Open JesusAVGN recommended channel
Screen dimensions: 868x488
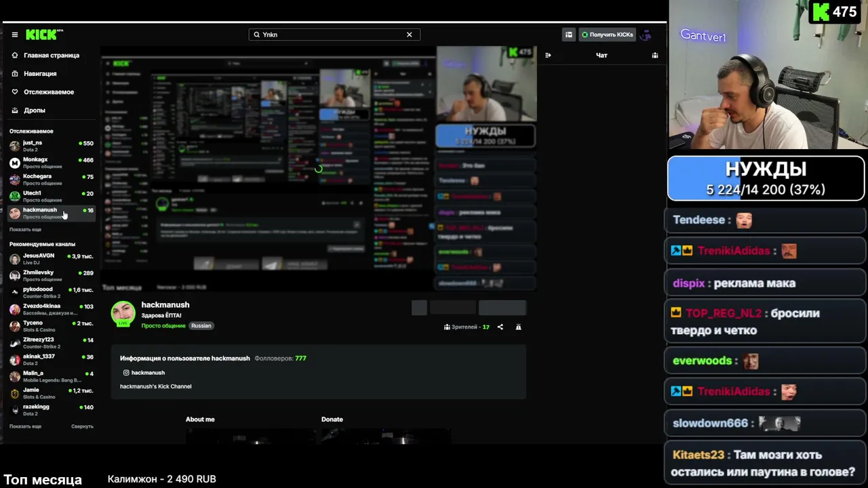point(52,259)
